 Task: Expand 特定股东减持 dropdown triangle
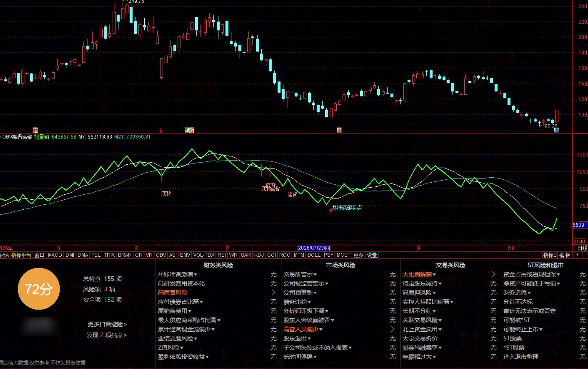click(x=440, y=284)
